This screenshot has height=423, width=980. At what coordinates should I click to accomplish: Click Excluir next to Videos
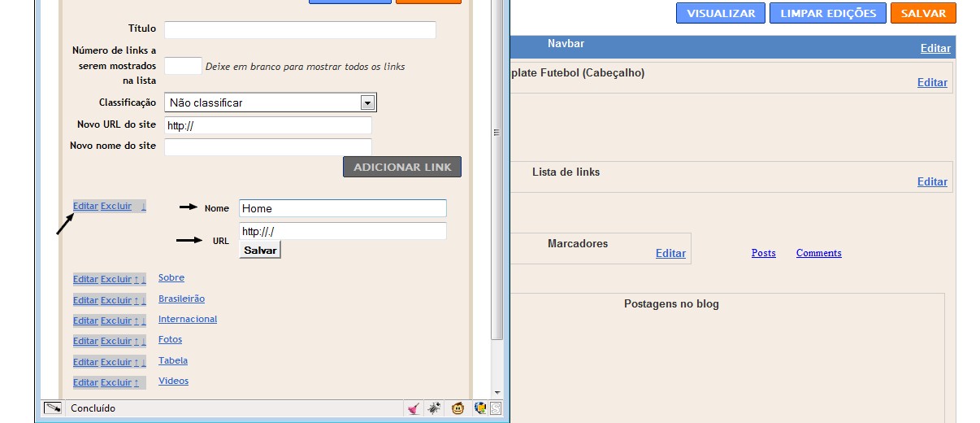click(116, 382)
